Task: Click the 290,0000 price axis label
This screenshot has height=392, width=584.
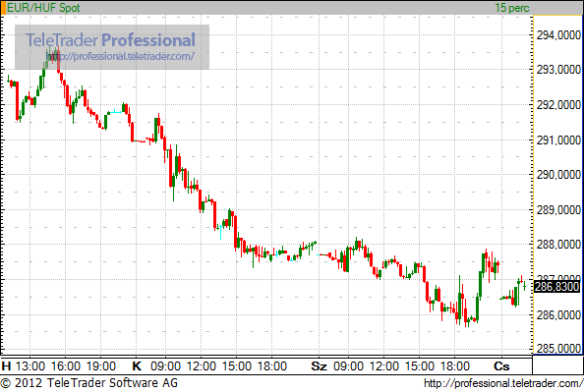Action: pos(558,174)
